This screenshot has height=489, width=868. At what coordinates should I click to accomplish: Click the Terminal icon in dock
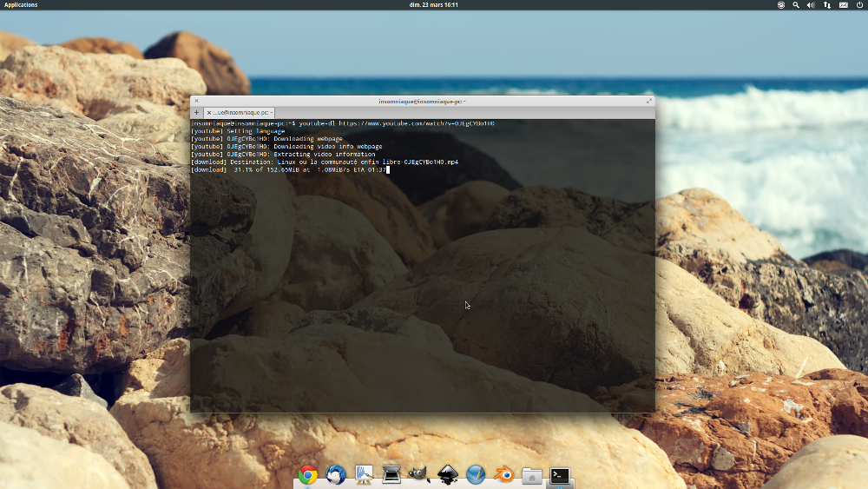pyautogui.click(x=560, y=476)
